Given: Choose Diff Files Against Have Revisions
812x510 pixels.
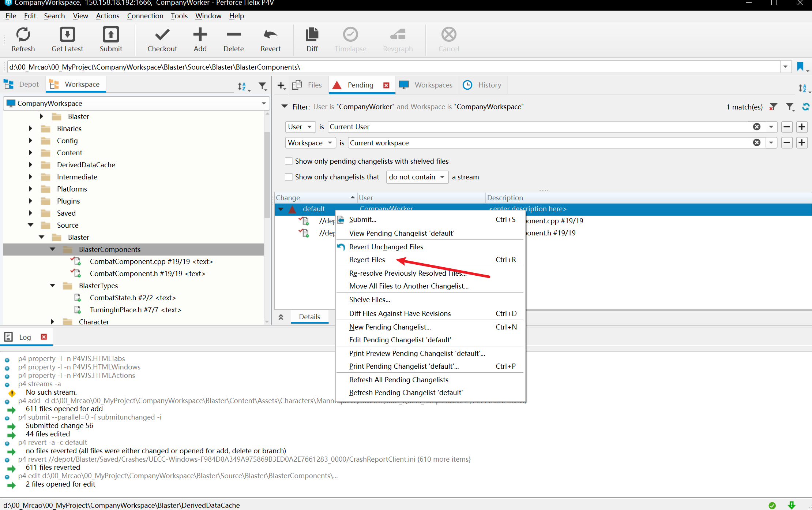Looking at the screenshot, I should click(430, 314).
